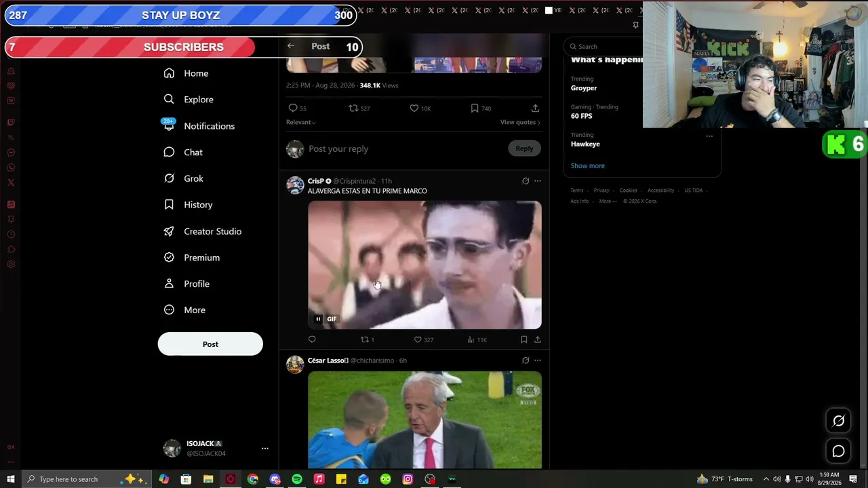Open the 60 FPS trending topic
The height and width of the screenshot is (488, 868).
[x=582, y=116]
